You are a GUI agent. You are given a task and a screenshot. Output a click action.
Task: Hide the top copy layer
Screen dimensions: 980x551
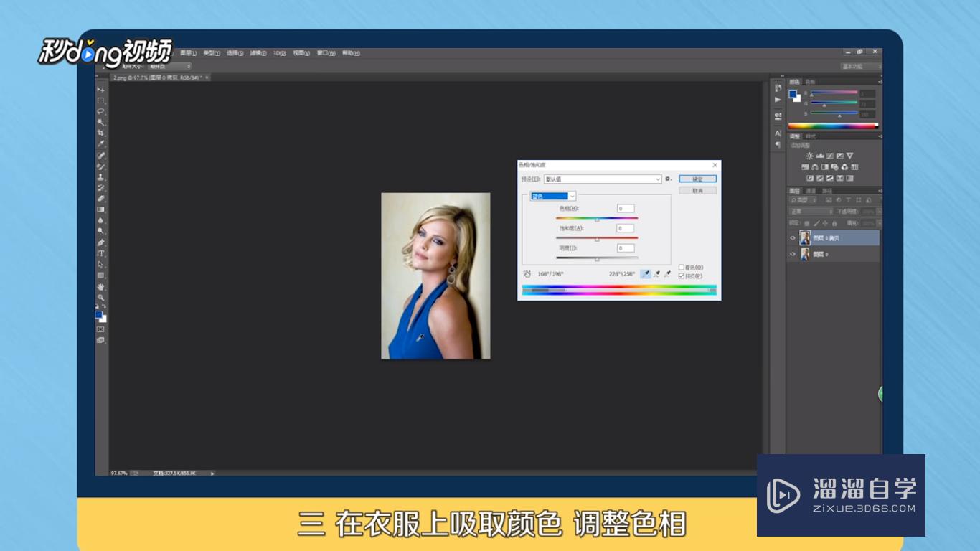[793, 237]
